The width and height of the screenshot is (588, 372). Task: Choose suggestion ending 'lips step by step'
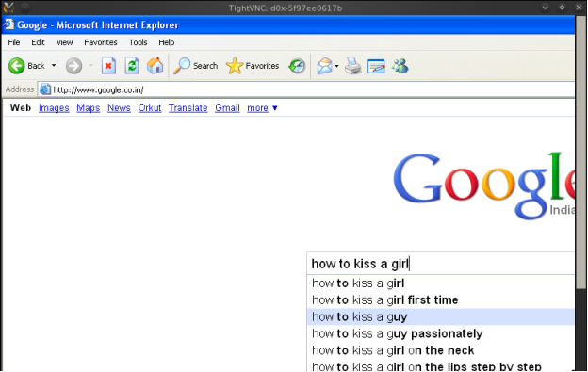(441, 365)
